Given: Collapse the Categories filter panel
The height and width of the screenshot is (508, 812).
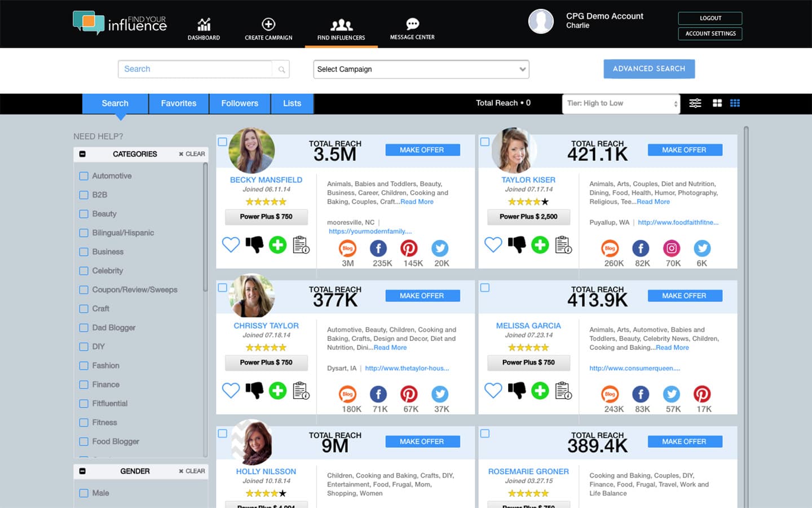Looking at the screenshot, I should click(x=82, y=154).
